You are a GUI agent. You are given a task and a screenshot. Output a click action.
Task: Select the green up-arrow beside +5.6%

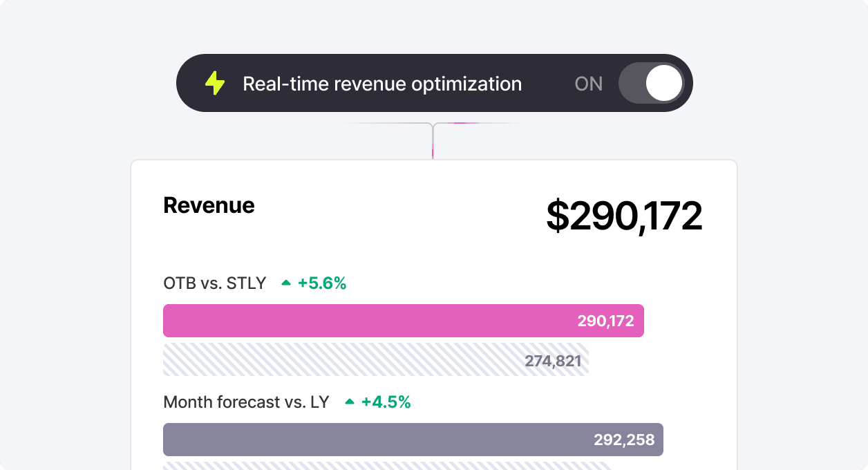[x=285, y=282]
